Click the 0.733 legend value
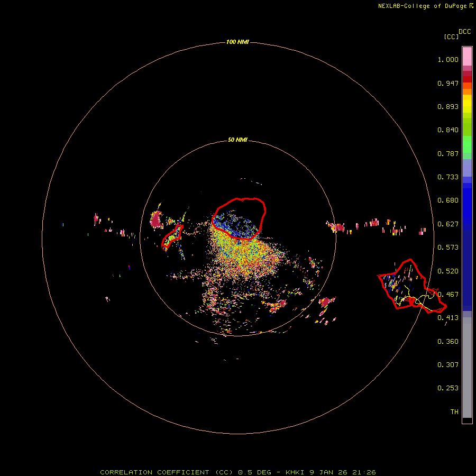The image size is (476, 476). pyautogui.click(x=448, y=177)
